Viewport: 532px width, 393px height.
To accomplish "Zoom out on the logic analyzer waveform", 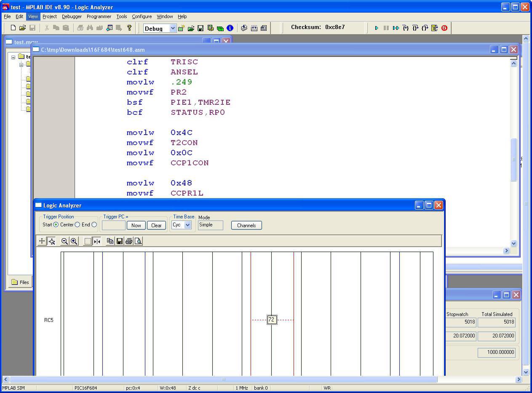I will pos(64,241).
